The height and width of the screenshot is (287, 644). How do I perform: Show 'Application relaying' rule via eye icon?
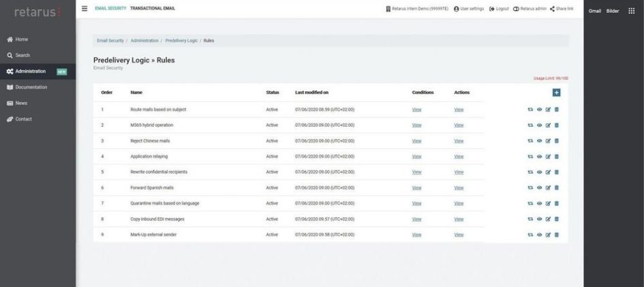(539, 156)
